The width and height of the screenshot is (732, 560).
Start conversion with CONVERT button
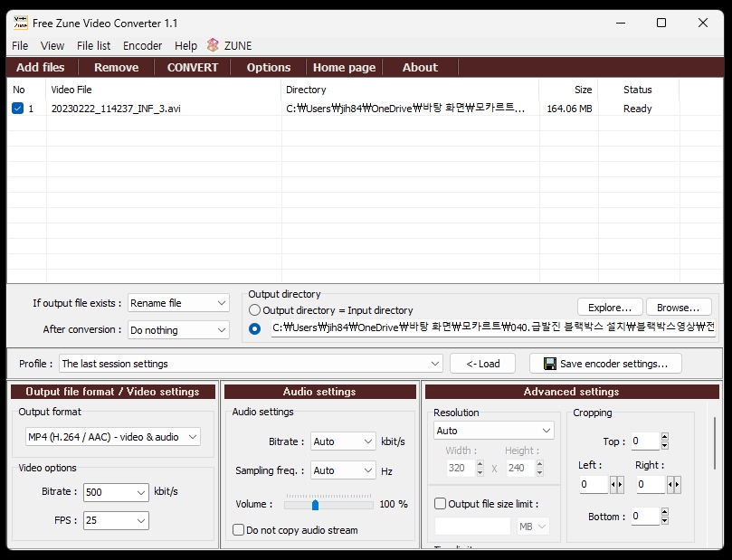[x=193, y=67]
